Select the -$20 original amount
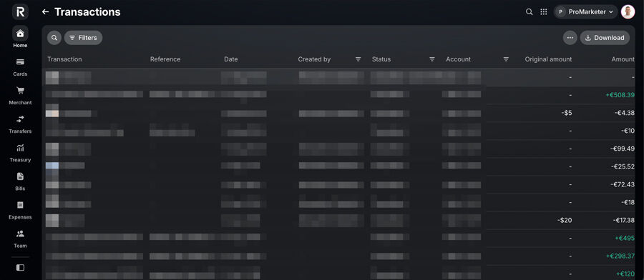 click(565, 220)
